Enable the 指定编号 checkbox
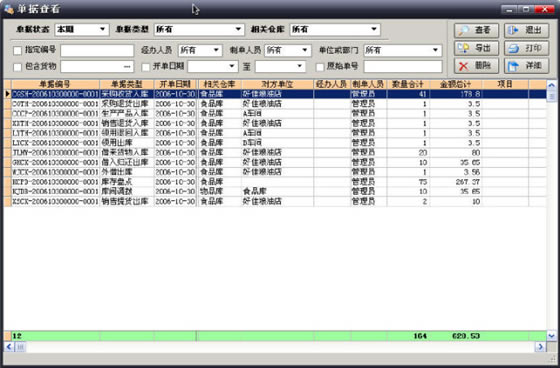This screenshot has height=368, width=560. [x=18, y=50]
